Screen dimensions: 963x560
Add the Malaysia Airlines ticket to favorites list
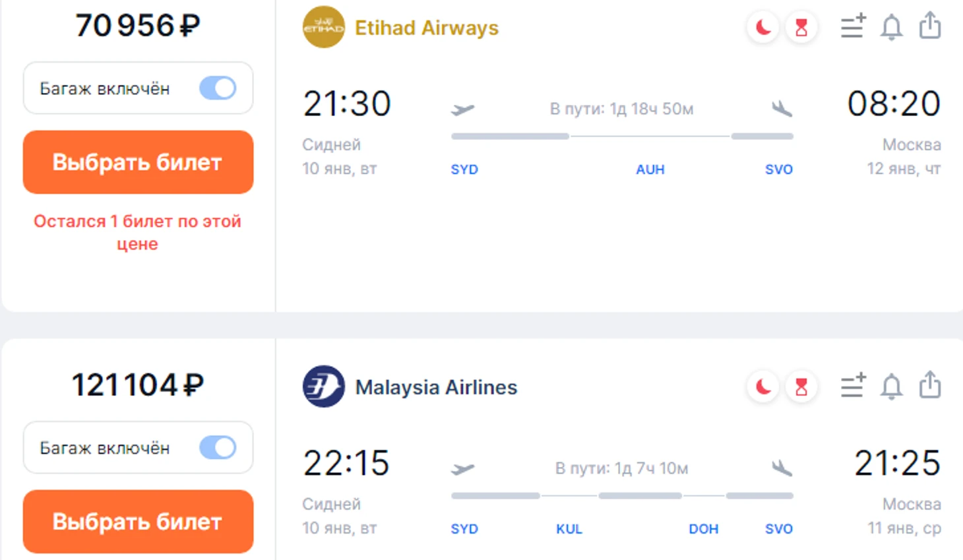pyautogui.click(x=853, y=385)
